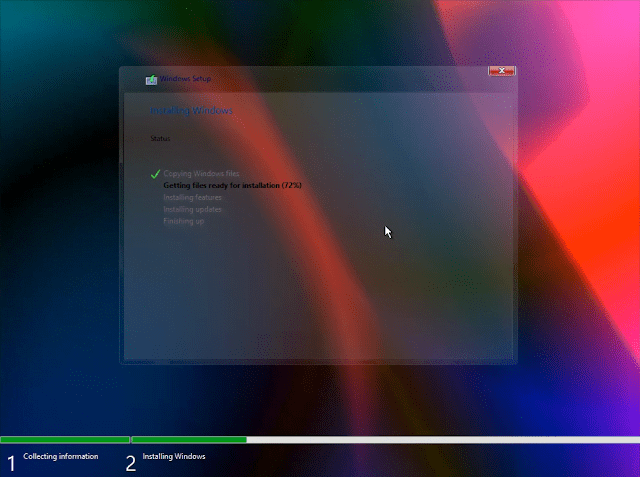Viewport: 640px width, 477px height.
Task: Click the green checkmark beside Copying Windows files
Action: (156, 174)
